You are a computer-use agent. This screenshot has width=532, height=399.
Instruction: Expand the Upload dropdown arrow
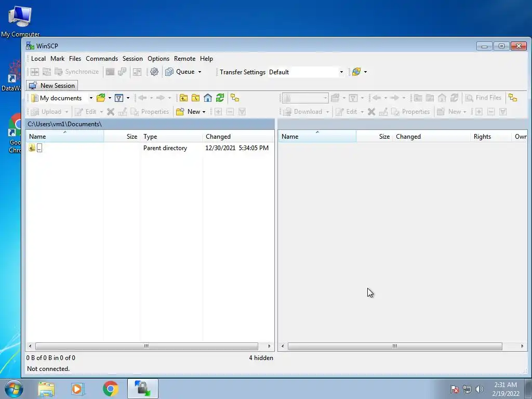pyautogui.click(x=66, y=112)
